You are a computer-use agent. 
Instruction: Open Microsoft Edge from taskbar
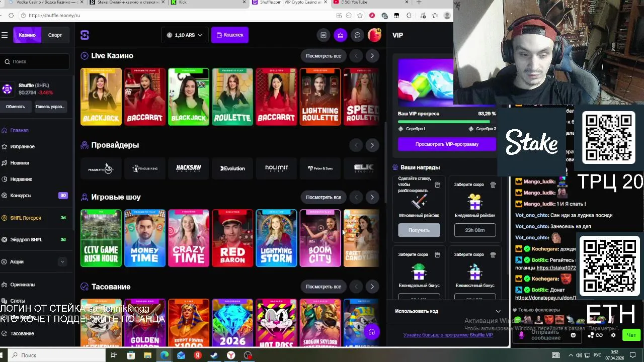coord(164,355)
